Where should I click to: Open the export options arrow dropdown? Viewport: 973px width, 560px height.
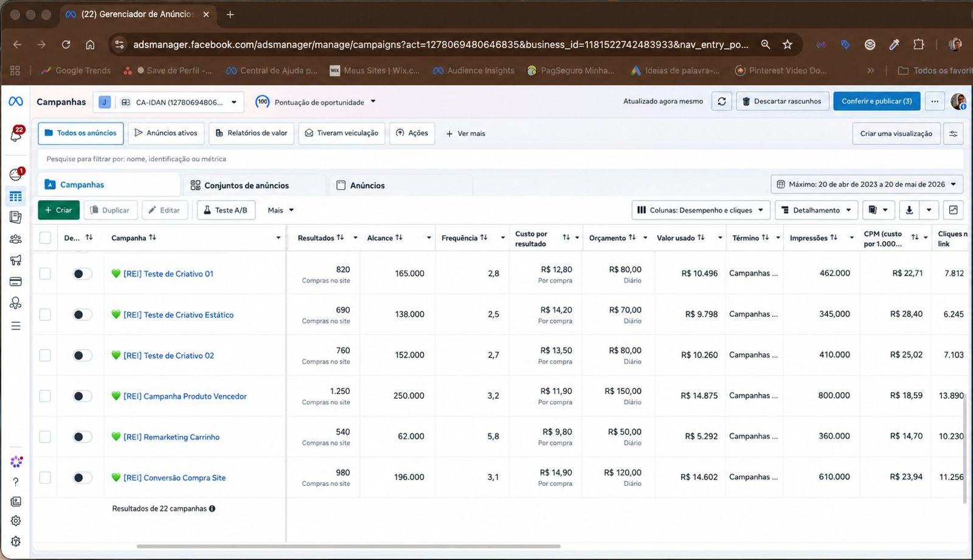tap(929, 210)
